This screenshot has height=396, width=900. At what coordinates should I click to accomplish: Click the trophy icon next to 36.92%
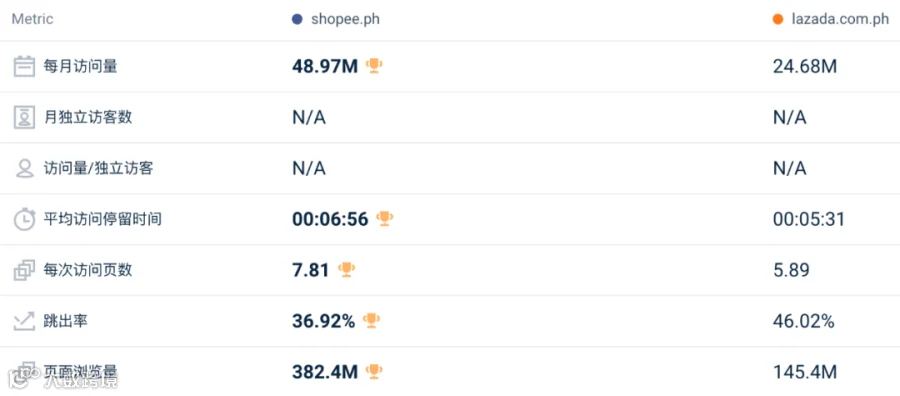[371, 320]
